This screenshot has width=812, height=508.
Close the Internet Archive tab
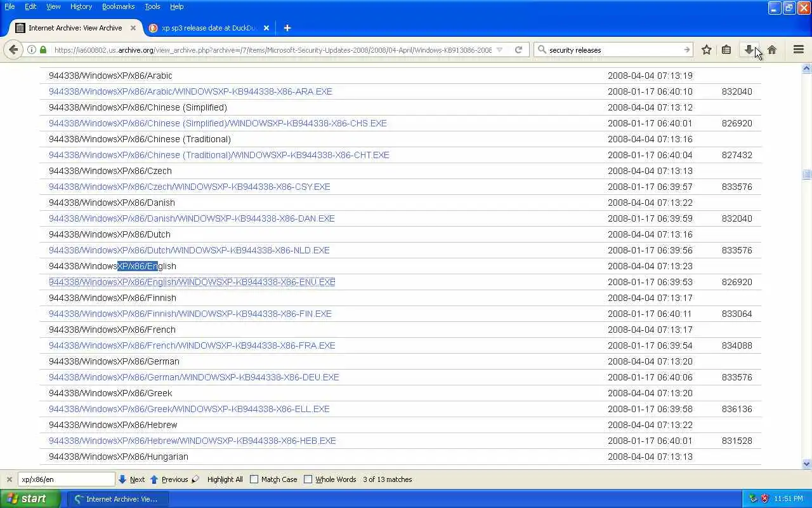click(x=133, y=28)
